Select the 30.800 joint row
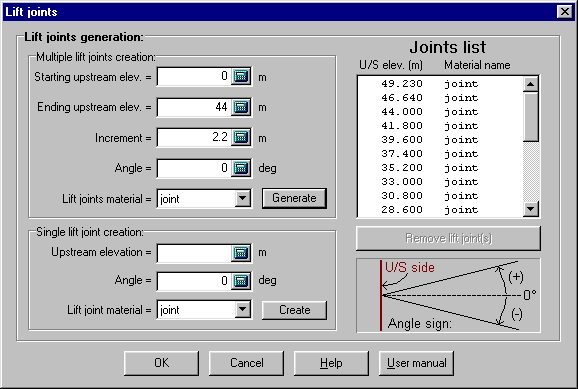The image size is (578, 389). click(x=440, y=196)
